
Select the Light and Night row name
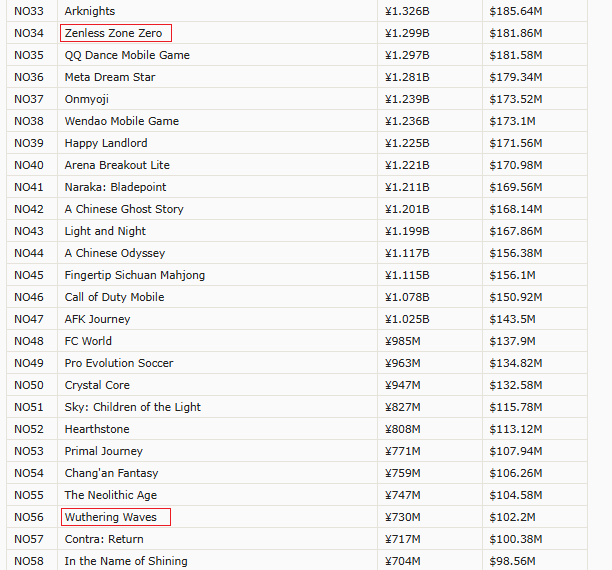(x=105, y=231)
